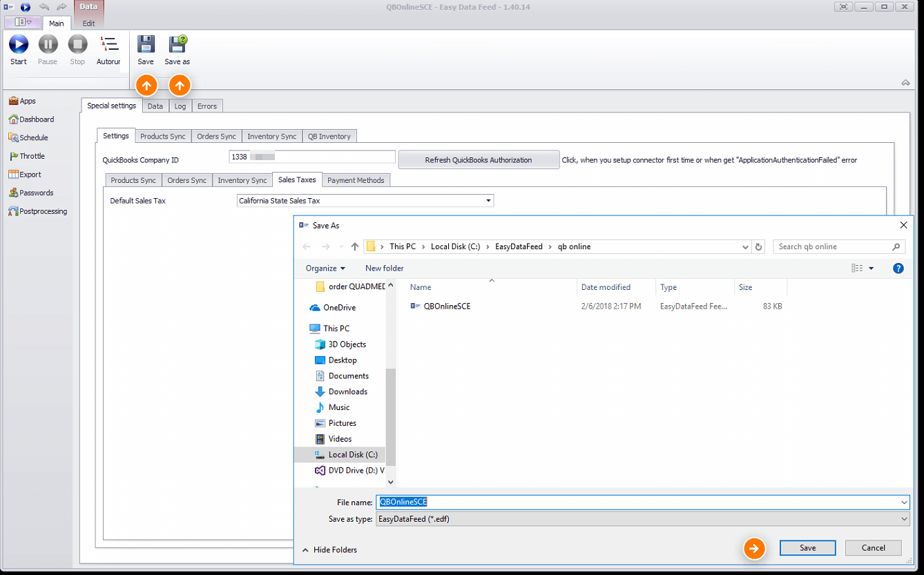Click the Save as floppy icon

(x=177, y=45)
